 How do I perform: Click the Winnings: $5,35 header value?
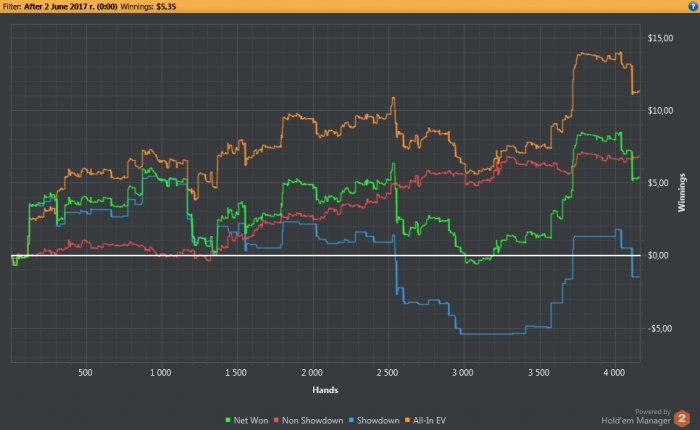pos(148,7)
